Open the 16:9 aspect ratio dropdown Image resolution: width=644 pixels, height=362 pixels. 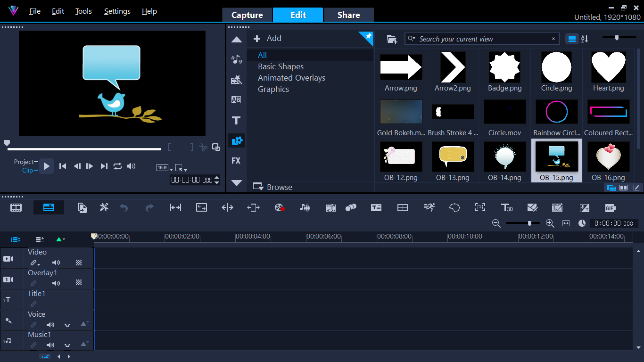tap(165, 168)
